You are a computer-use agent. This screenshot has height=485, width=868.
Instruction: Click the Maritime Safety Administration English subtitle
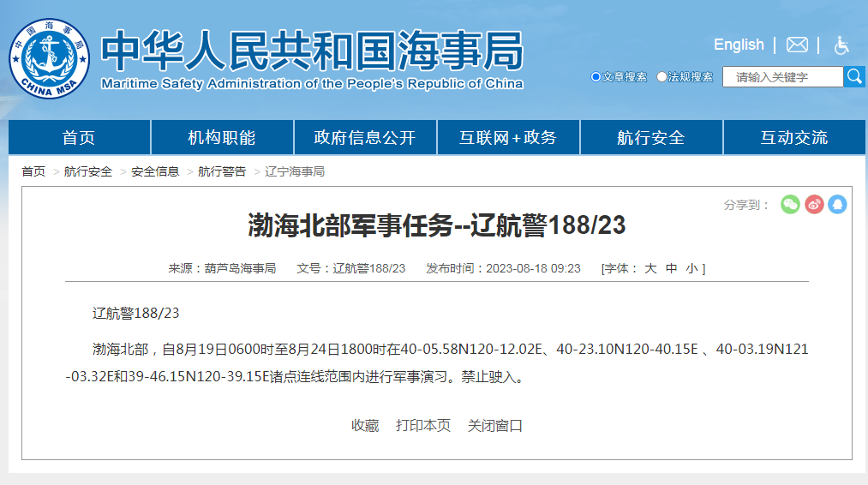coord(312,84)
